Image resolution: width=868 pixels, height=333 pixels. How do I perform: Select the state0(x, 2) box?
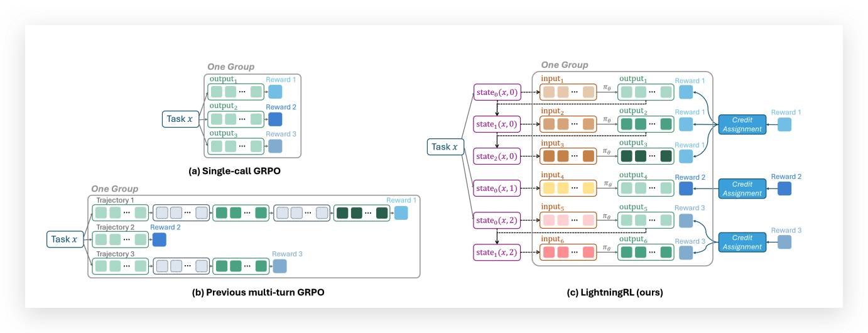tap(497, 220)
